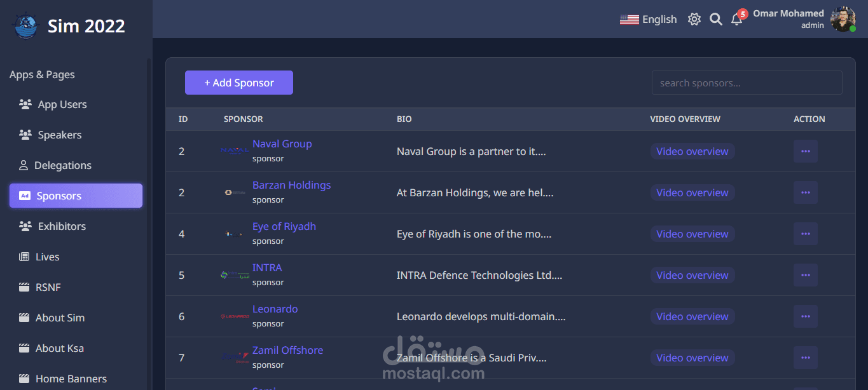Click the BIO column header
868x390 pixels.
[404, 119]
